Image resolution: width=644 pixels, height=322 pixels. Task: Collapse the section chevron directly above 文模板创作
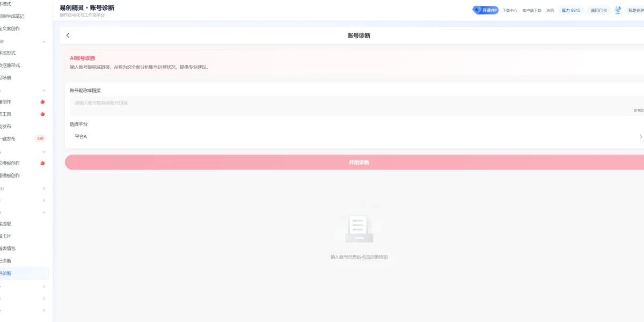(44, 151)
